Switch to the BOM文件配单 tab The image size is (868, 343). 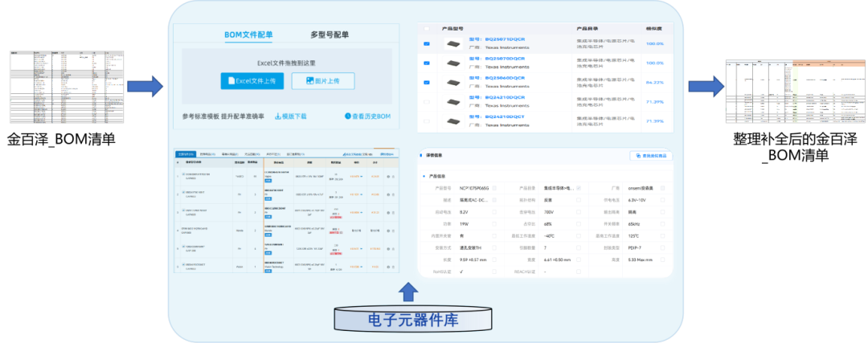[248, 35]
